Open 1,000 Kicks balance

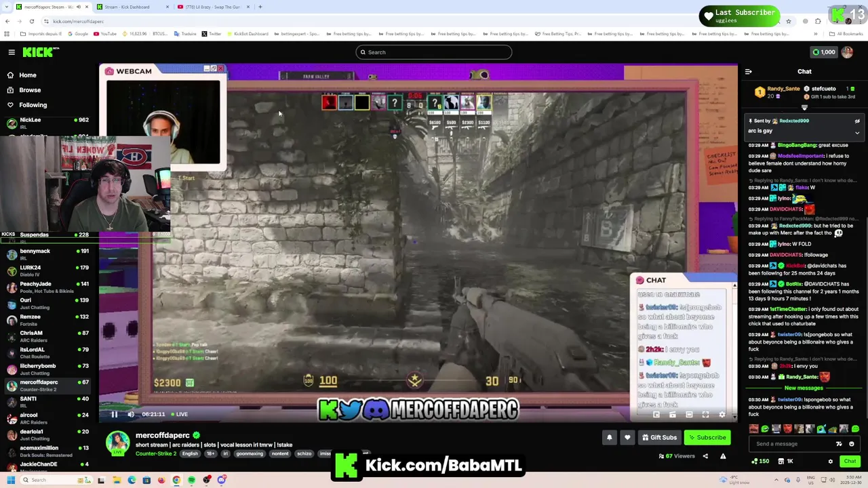click(824, 52)
